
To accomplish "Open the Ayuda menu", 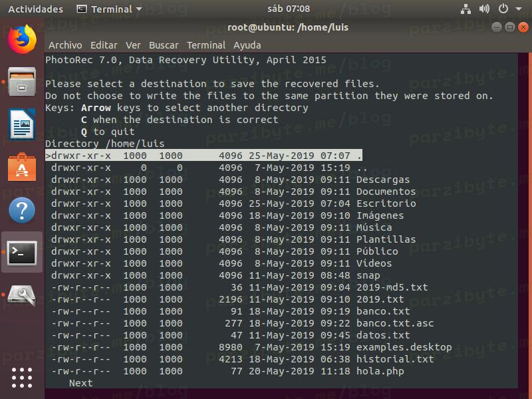I will pyautogui.click(x=247, y=45).
